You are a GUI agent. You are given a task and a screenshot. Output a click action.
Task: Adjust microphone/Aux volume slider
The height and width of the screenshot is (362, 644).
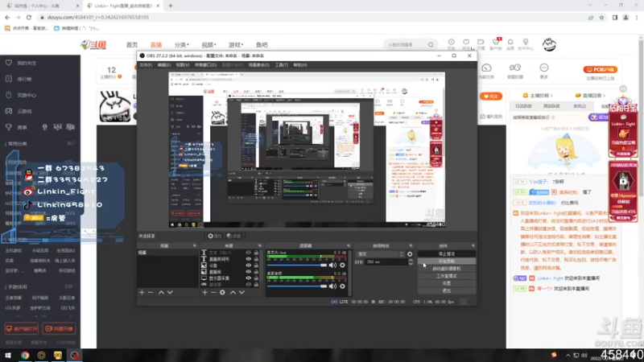296,265
